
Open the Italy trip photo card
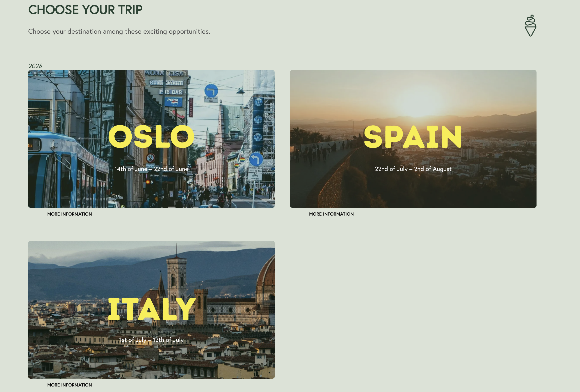[151, 310]
